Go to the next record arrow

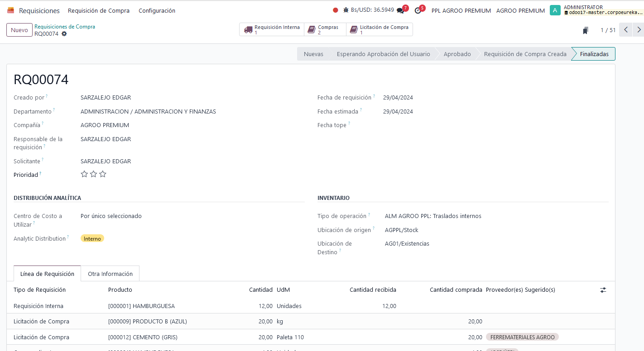coord(639,30)
